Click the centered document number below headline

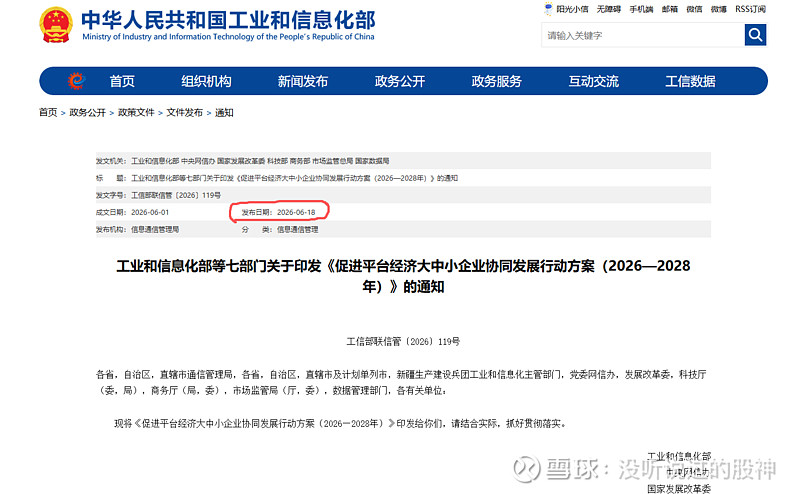click(403, 341)
